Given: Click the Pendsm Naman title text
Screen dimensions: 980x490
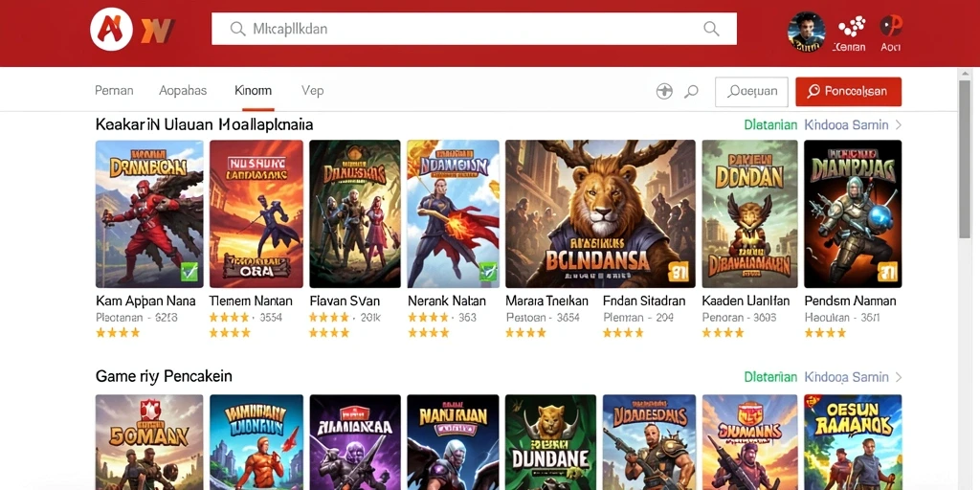Looking at the screenshot, I should pyautogui.click(x=850, y=301).
